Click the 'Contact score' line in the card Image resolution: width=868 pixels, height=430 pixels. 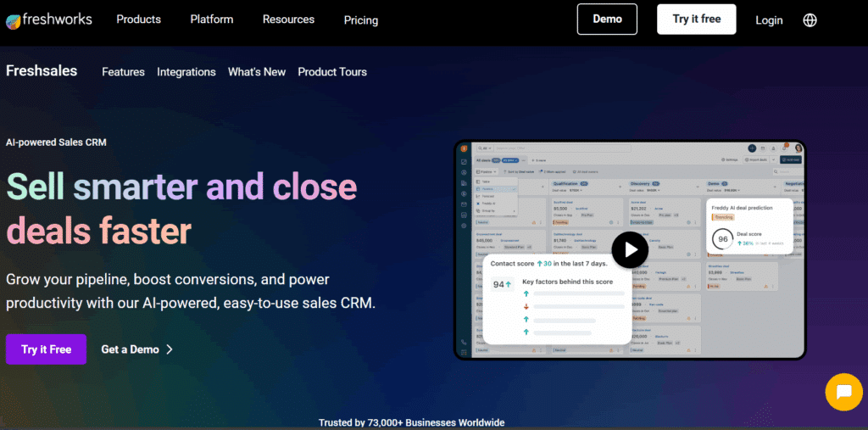(x=548, y=264)
